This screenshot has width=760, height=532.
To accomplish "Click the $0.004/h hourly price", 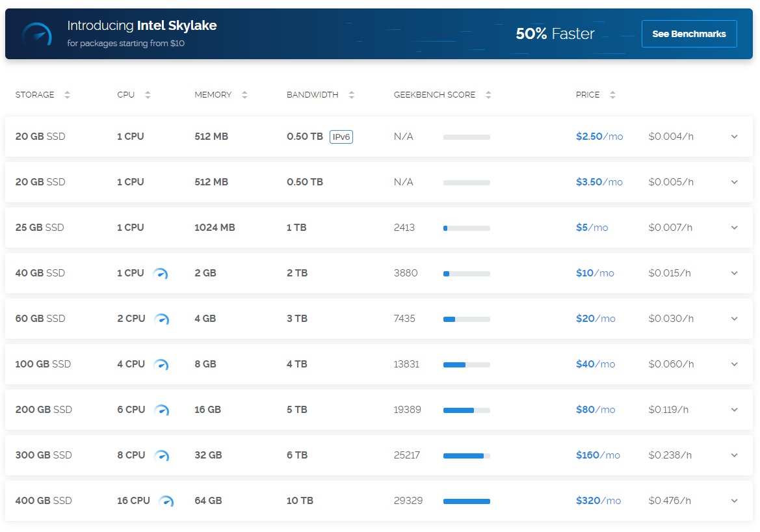I will coord(671,137).
